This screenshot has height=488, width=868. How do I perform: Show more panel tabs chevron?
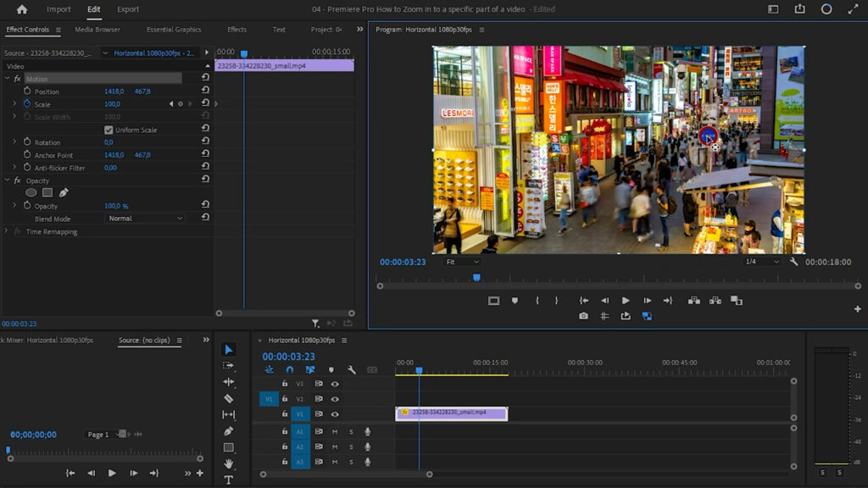pos(359,30)
